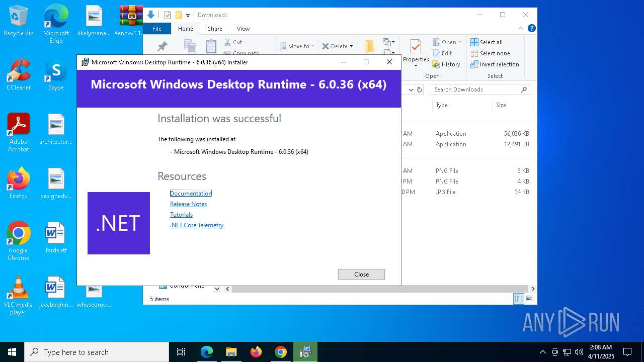
Task: Expand Delete dropdown arrow in Explorer ribbon
Action: pos(351,46)
